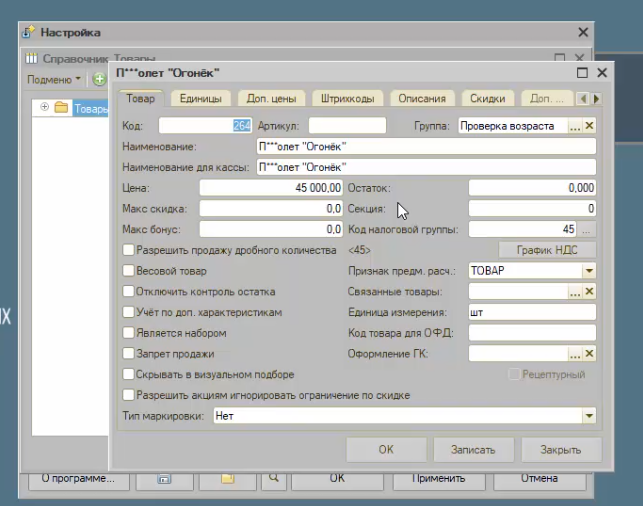
Task: Click magnifier search button at bottom
Action: coord(272,479)
